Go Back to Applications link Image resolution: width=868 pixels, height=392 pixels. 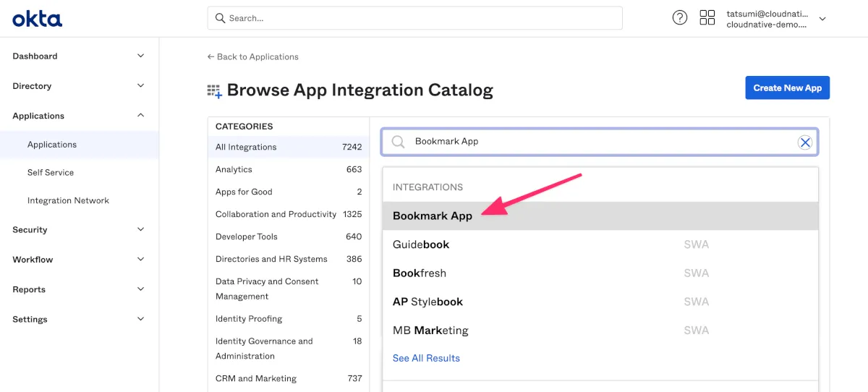(252, 56)
